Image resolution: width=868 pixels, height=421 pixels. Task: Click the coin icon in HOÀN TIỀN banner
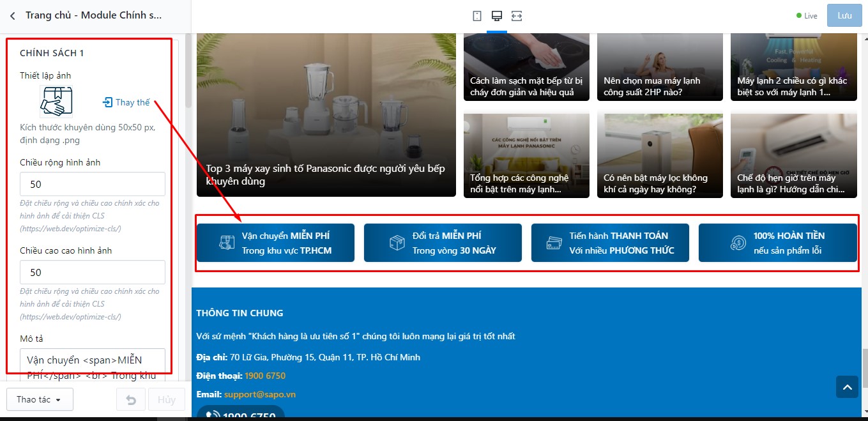click(x=738, y=243)
